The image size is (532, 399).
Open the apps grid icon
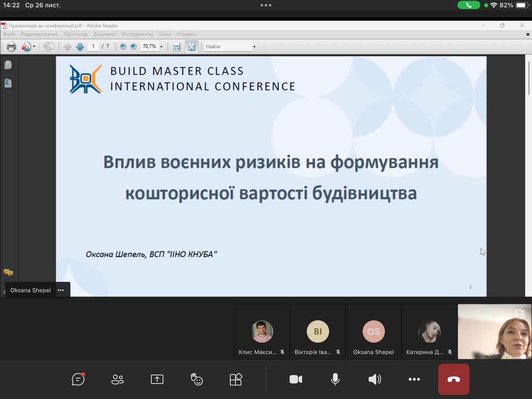[x=236, y=379]
